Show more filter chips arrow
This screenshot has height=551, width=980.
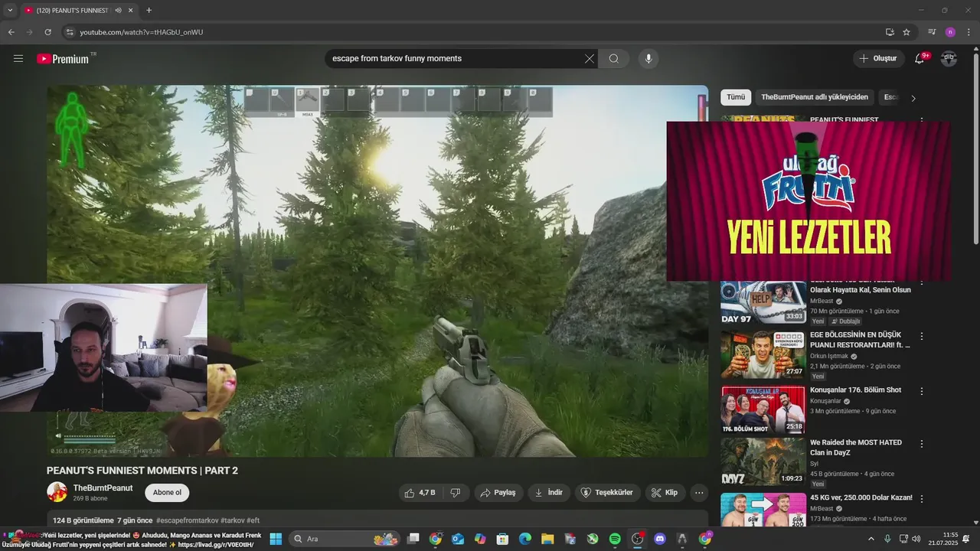pos(913,98)
